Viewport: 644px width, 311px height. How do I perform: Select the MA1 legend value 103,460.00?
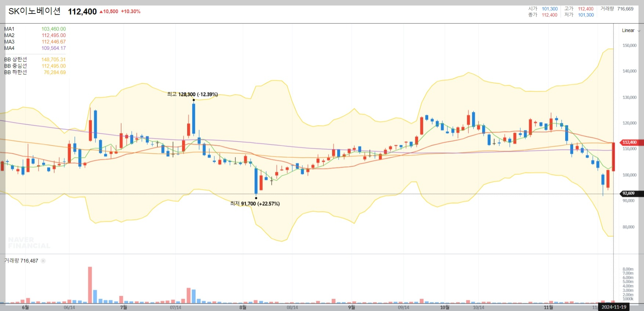(x=54, y=29)
